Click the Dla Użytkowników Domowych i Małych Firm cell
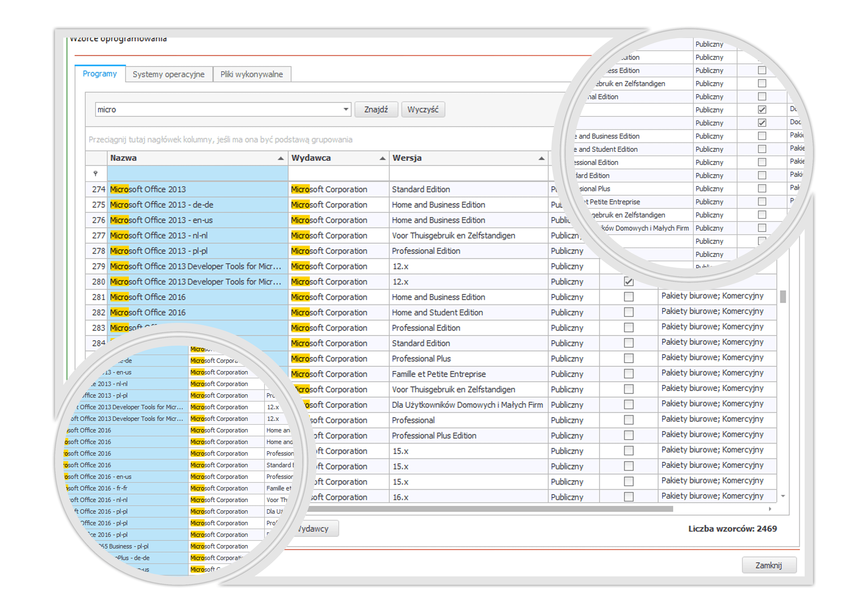This screenshot has height=614, width=868. pos(468,405)
